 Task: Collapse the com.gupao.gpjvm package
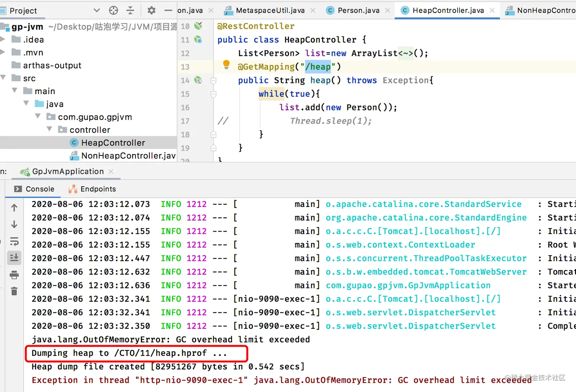pyautogui.click(x=38, y=117)
